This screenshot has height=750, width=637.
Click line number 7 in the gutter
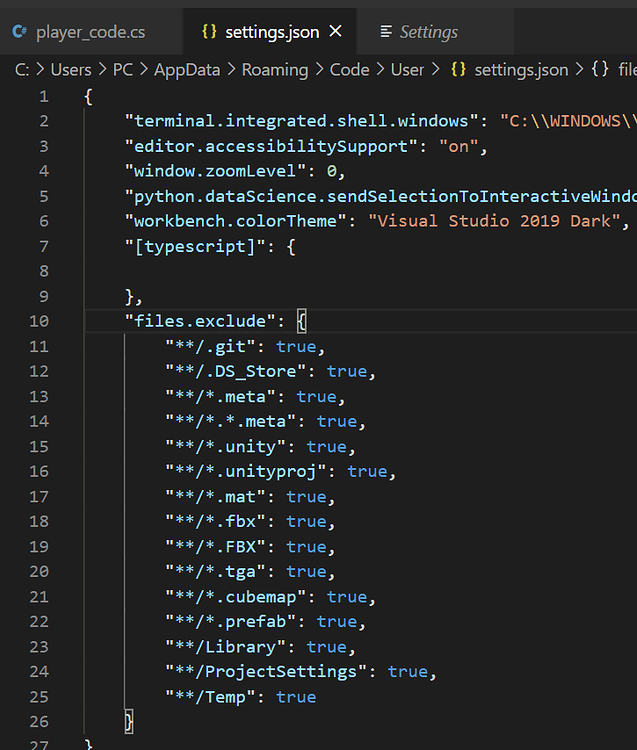coord(44,246)
